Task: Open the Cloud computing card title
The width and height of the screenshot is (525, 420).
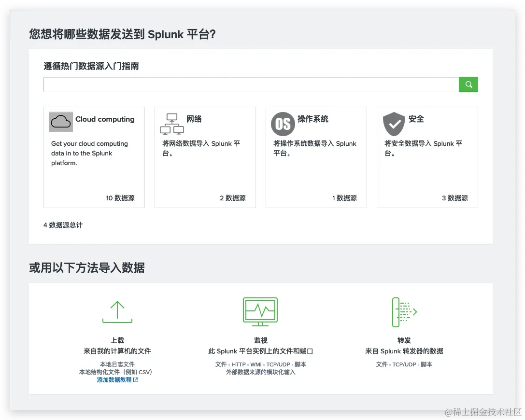Action: (x=105, y=119)
